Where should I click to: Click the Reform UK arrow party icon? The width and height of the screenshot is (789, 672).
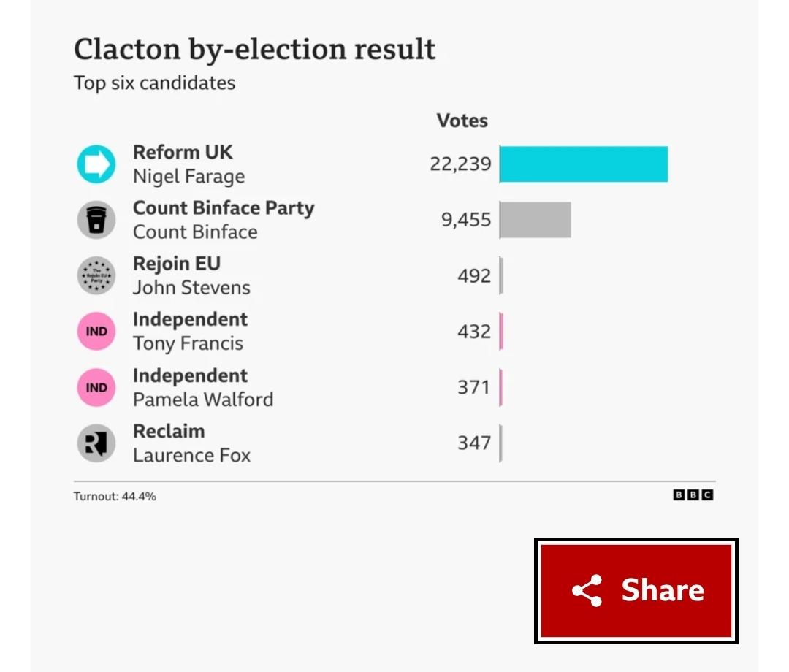point(96,164)
